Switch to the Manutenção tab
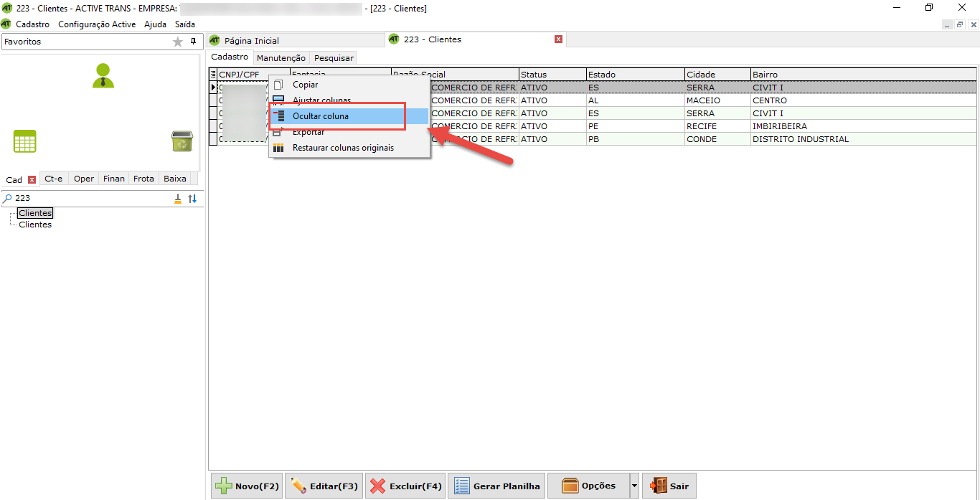980x500 pixels. [x=281, y=58]
